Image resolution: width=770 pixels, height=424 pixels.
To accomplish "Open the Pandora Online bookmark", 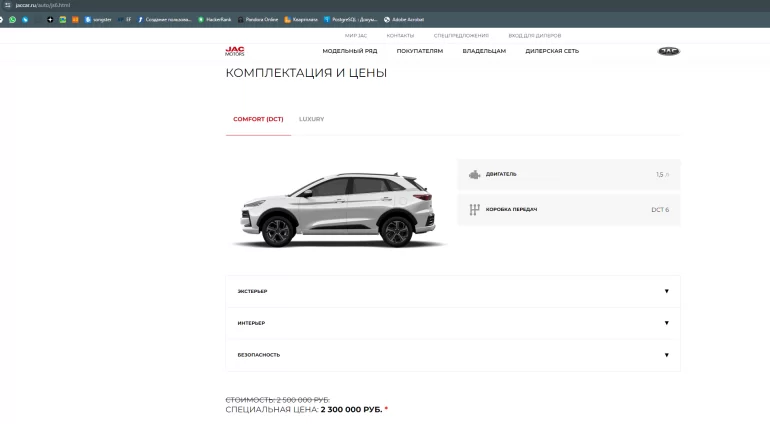I will [258, 19].
